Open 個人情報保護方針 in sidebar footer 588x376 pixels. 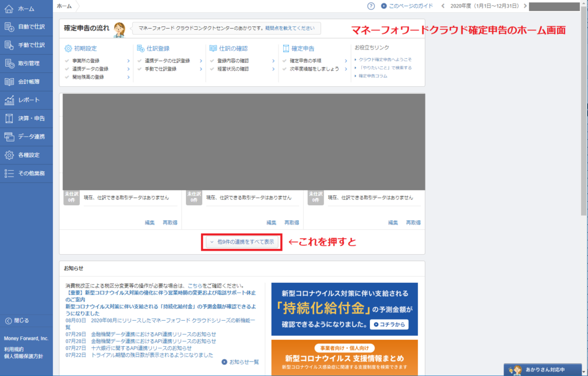(x=24, y=356)
